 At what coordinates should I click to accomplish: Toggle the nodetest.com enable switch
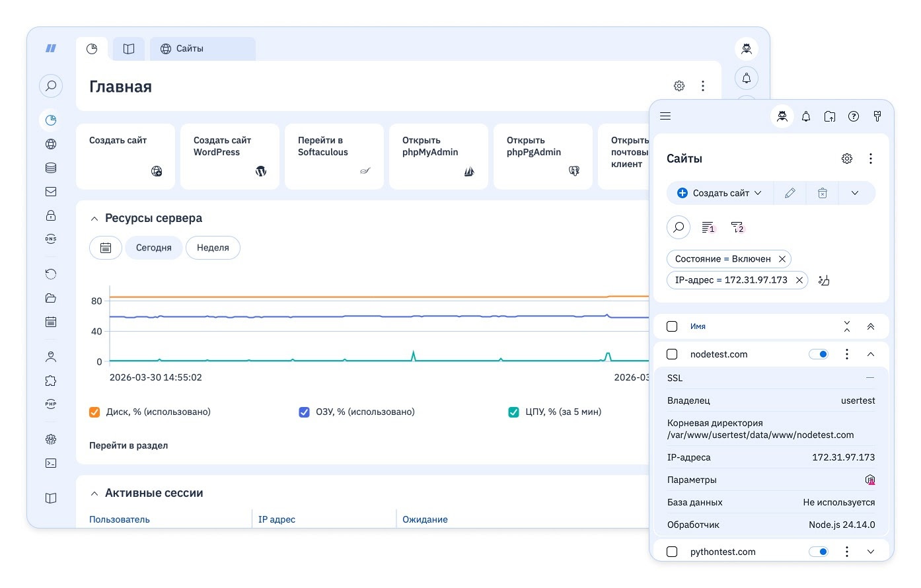[x=819, y=354]
